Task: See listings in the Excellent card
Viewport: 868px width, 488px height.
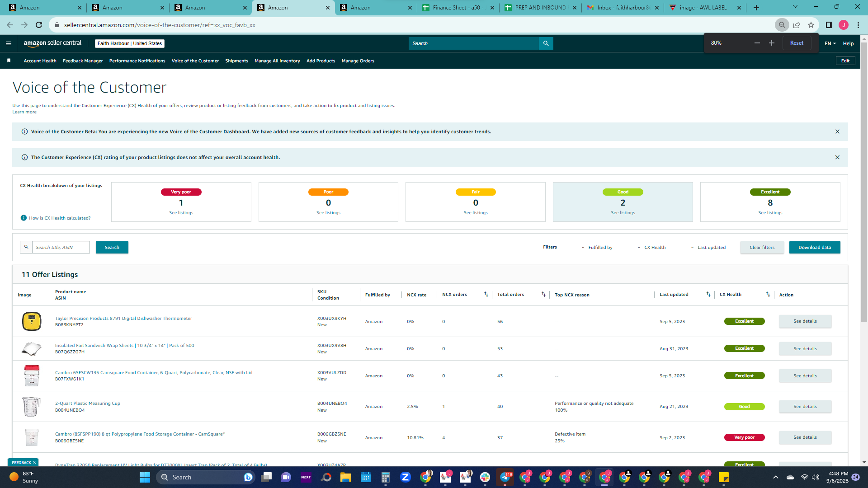Action: [x=770, y=213]
